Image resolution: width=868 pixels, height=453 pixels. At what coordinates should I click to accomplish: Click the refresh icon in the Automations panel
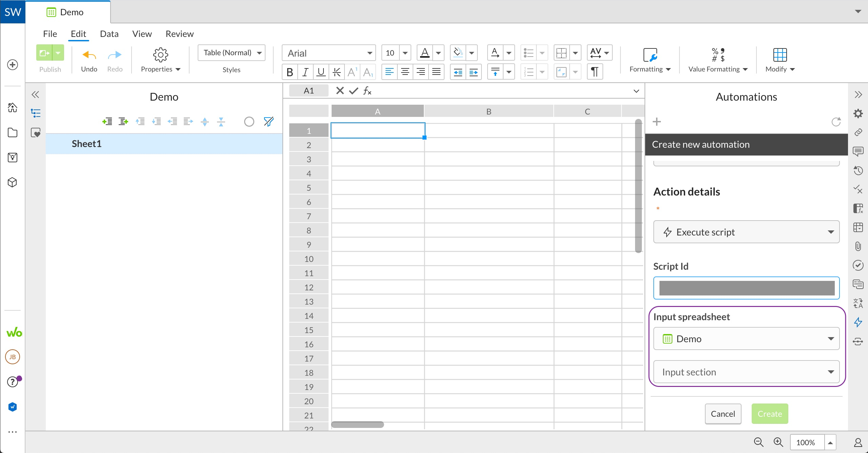(836, 121)
